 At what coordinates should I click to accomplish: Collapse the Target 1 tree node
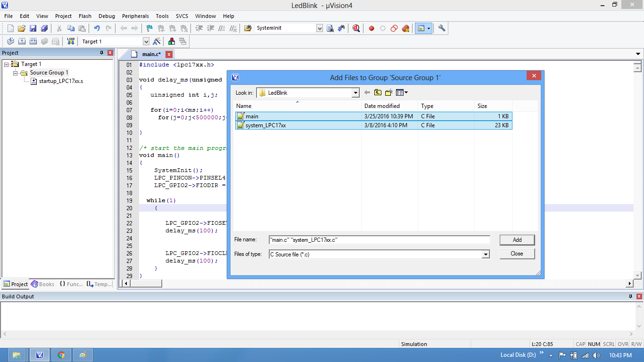click(7, 64)
